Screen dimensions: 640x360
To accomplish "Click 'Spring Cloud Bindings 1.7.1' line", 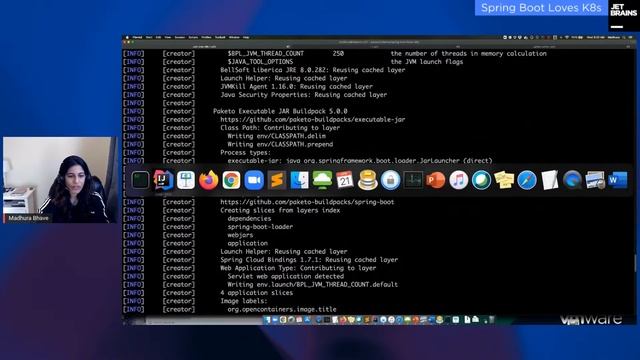I will 309,260.
